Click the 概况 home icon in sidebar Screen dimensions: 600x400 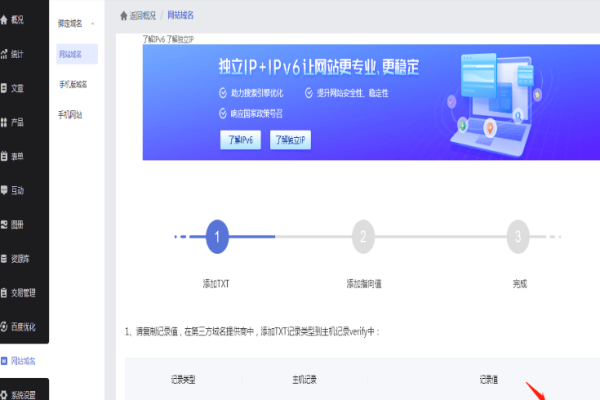4,20
